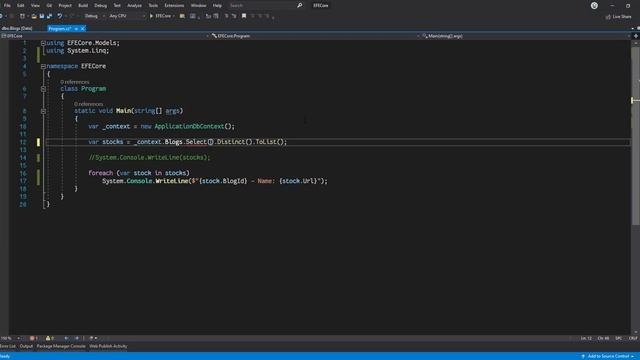Open the Build menu
Image resolution: width=640 pixels, height=360 pixels.
pyautogui.click(x=83, y=5)
